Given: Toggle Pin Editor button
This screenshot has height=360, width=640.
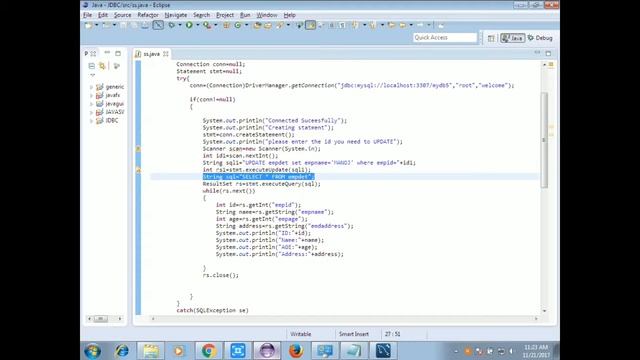Looking at the screenshot, I should click(x=441, y=25).
